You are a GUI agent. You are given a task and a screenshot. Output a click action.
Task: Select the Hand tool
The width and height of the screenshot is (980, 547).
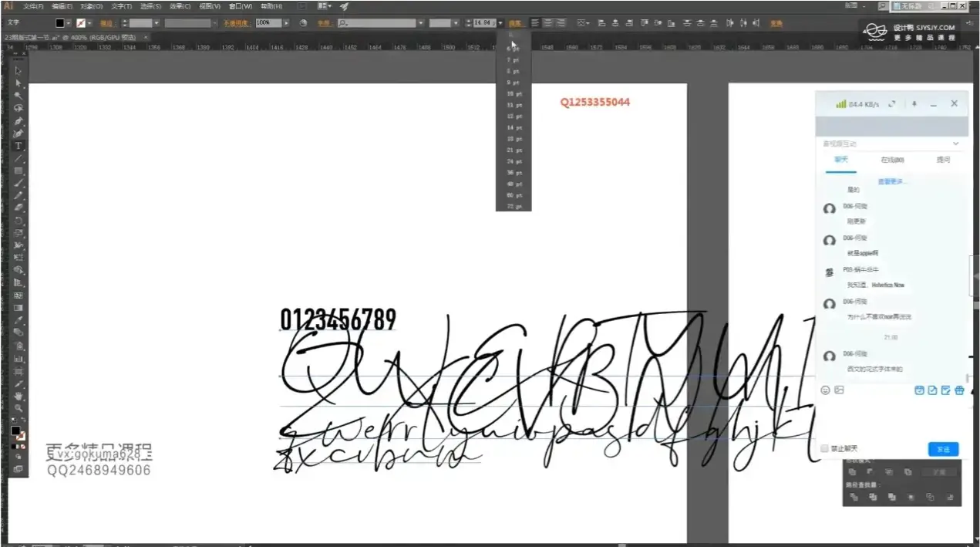coord(19,396)
